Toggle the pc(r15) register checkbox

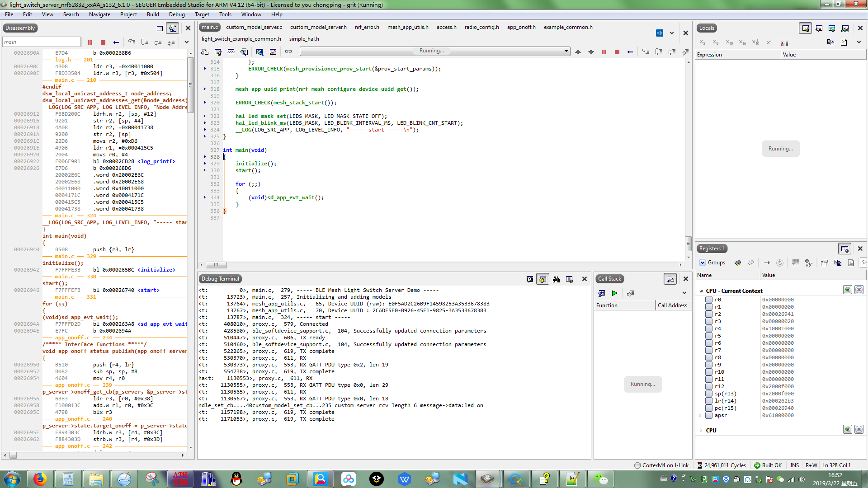pos(709,408)
